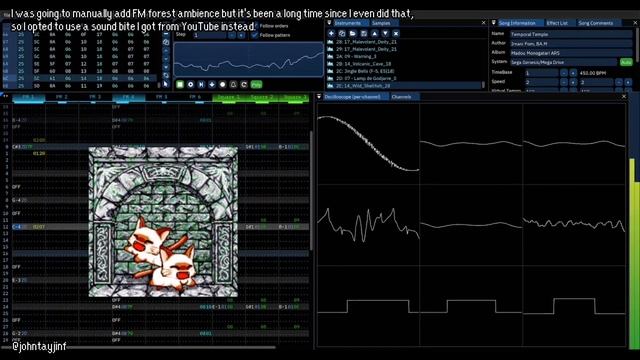
Task: Collapse the Oscilloscope panel with its triangle
Action: [x=319, y=97]
